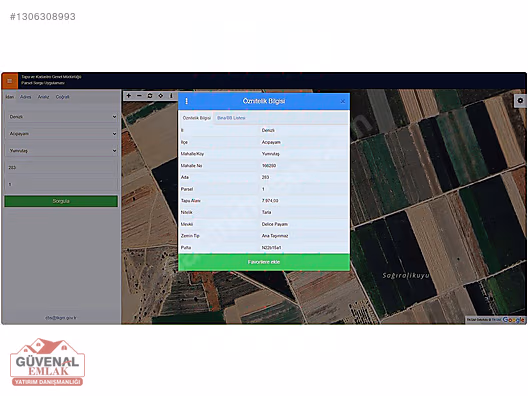Zoom in with the plus icon

[129, 96]
